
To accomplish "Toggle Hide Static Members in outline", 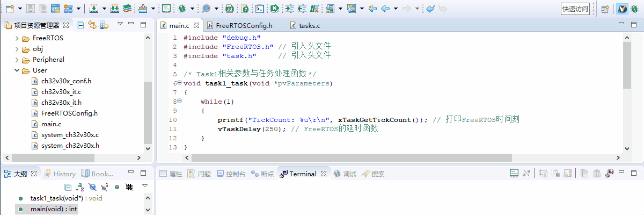I will click(105, 187).
